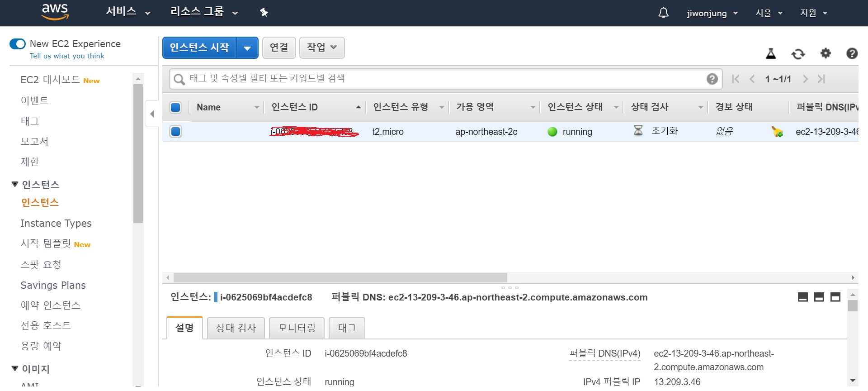Viewport: 868px width, 391px height.
Task: Open 제한 in sidebar
Action: pos(30,162)
